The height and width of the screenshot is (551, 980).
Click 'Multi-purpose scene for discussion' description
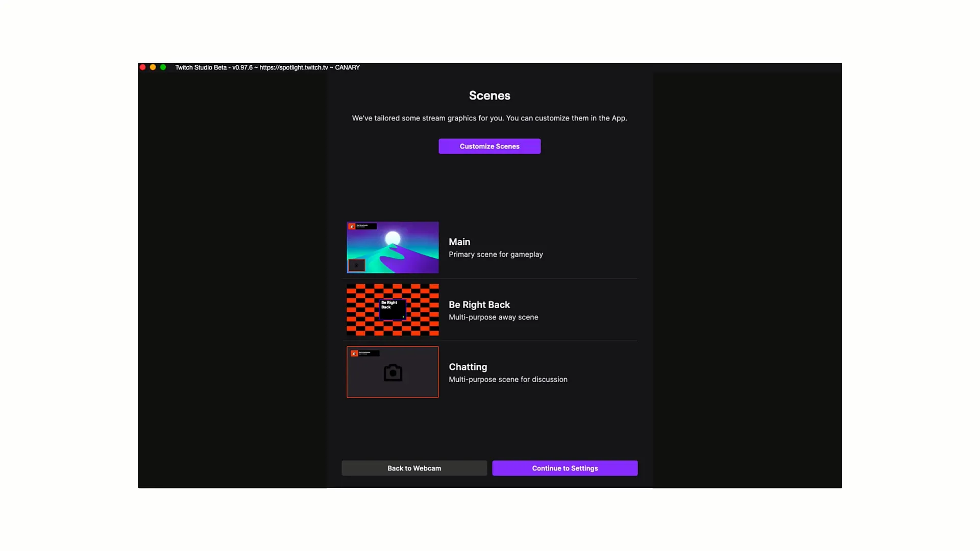click(x=508, y=380)
